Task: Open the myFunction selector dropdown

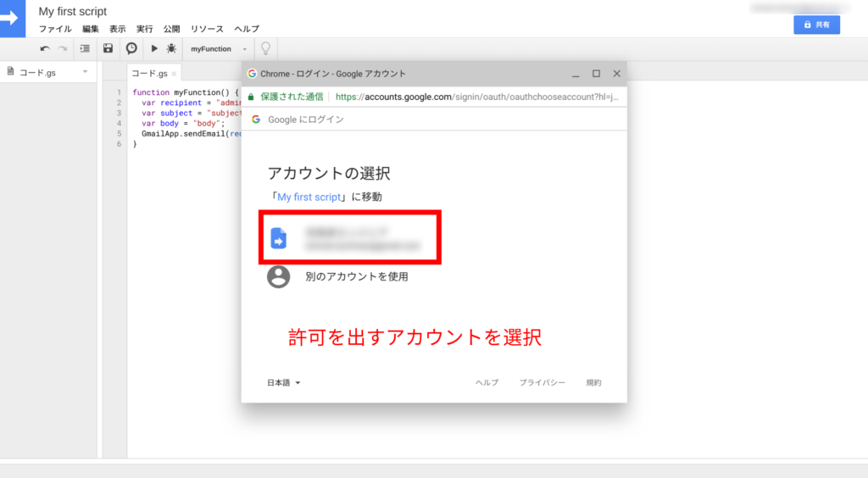Action: click(220, 49)
